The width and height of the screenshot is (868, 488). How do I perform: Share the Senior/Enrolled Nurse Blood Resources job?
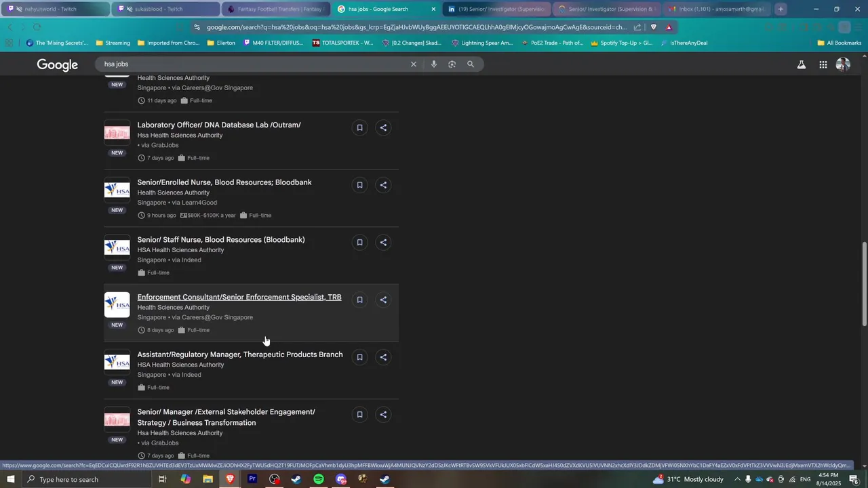coord(383,185)
